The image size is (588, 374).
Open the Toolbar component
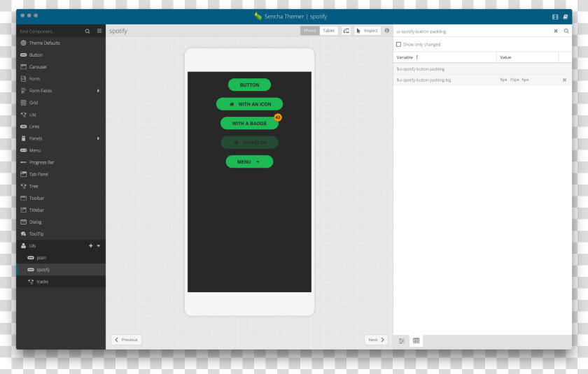click(x=61, y=199)
